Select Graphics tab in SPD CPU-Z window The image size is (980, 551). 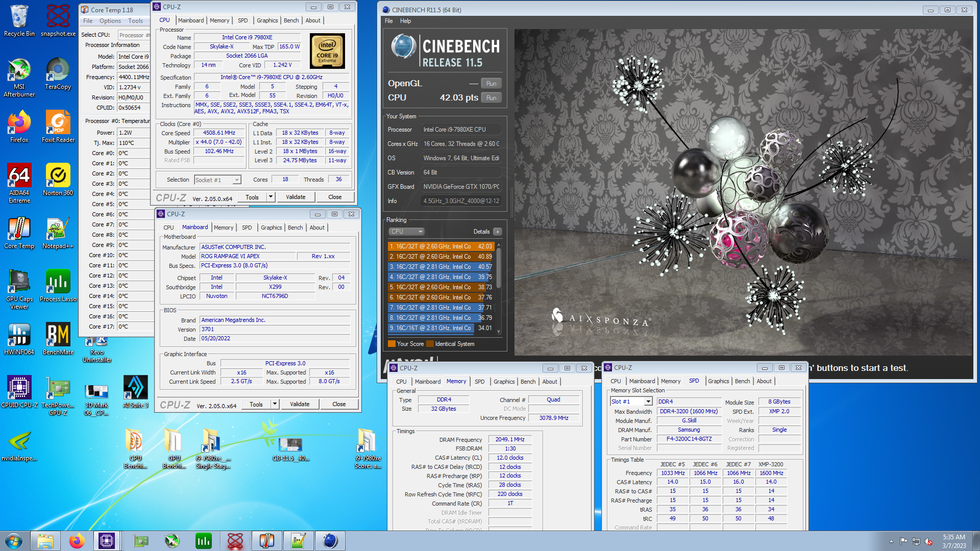coord(718,381)
